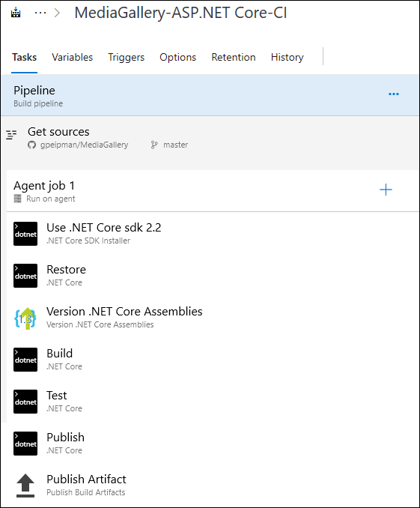
Task: Click the breadcrumb chevron separator
Action: pyautogui.click(x=58, y=13)
